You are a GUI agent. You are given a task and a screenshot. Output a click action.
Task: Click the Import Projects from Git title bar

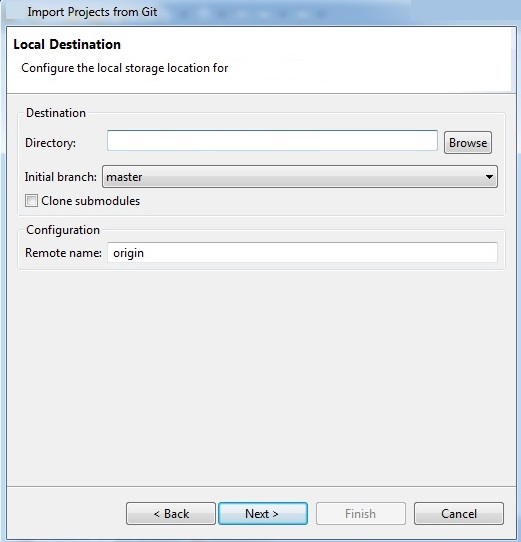point(92,12)
